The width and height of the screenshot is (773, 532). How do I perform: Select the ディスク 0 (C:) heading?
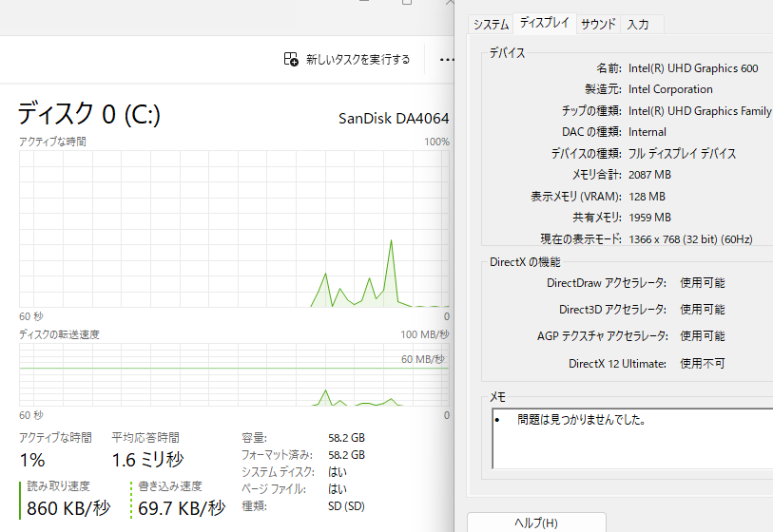pyautogui.click(x=89, y=114)
